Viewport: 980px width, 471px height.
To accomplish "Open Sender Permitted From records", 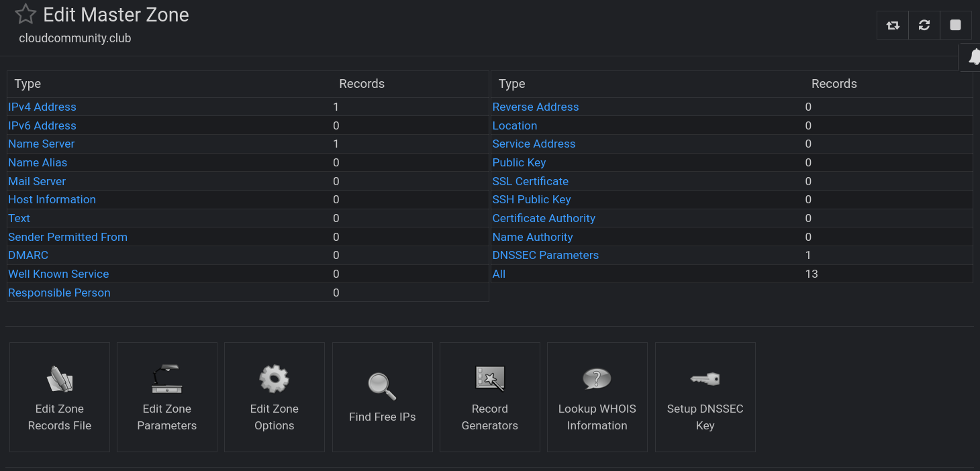I will (68, 237).
